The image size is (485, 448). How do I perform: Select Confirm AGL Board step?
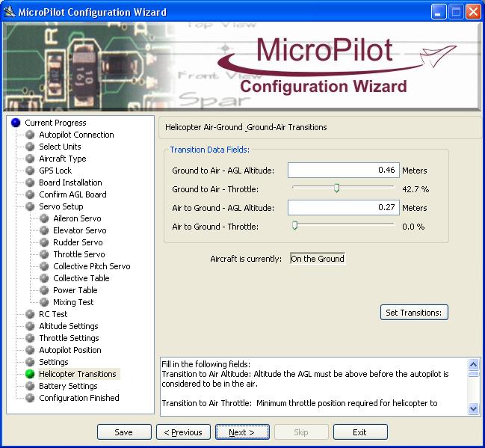(x=72, y=194)
